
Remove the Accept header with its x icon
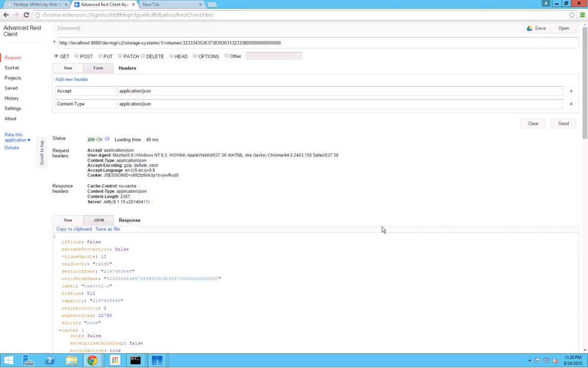tap(571, 91)
